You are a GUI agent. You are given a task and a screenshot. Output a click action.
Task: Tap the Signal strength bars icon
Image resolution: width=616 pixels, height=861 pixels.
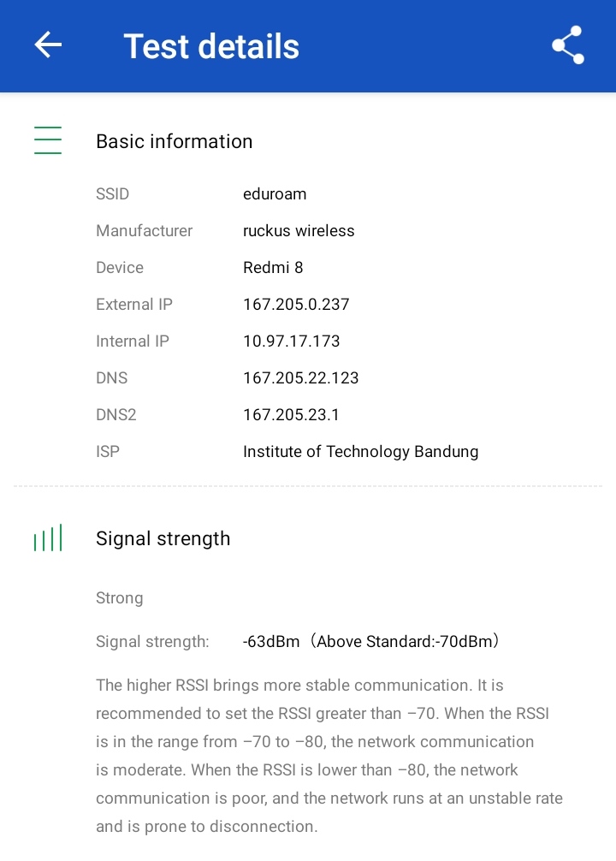tap(48, 538)
